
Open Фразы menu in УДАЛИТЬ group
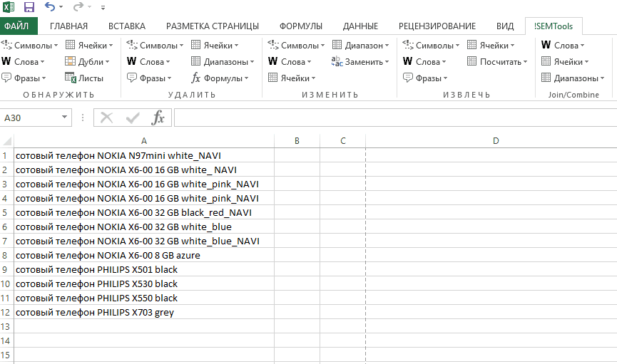point(149,78)
